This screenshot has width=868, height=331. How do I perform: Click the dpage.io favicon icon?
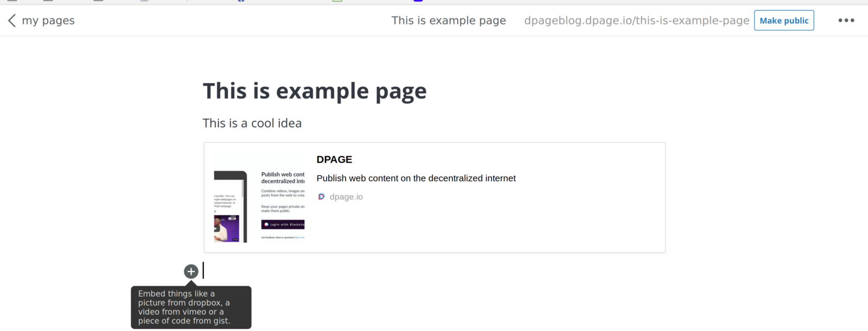click(321, 197)
